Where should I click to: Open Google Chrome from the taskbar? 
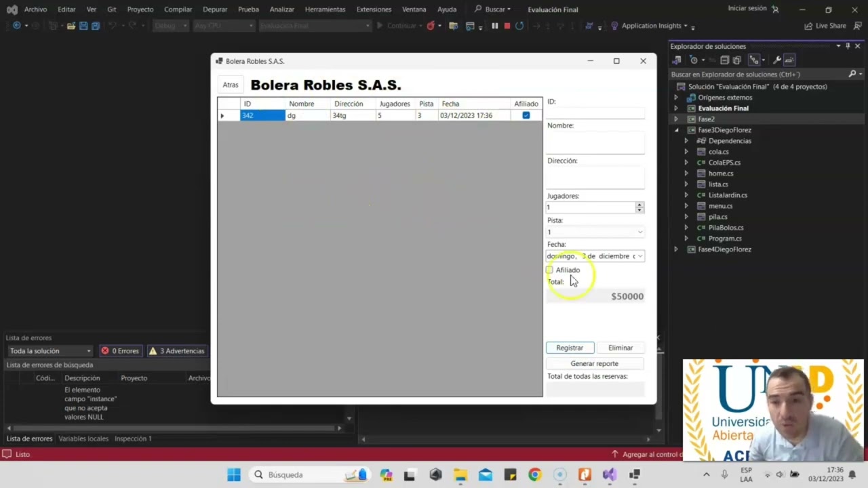click(535, 474)
